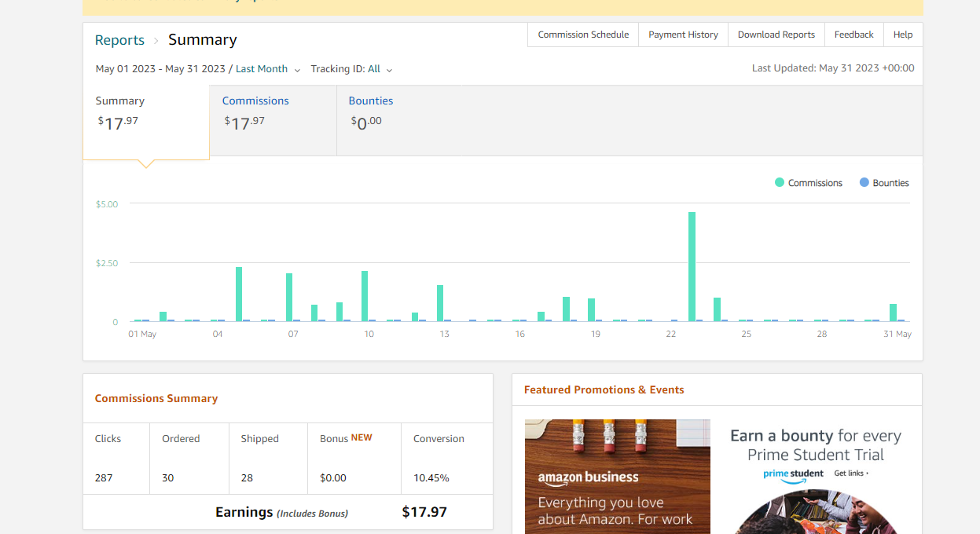Image resolution: width=980 pixels, height=534 pixels.
Task: Switch to the Commissions tab
Action: (x=273, y=121)
